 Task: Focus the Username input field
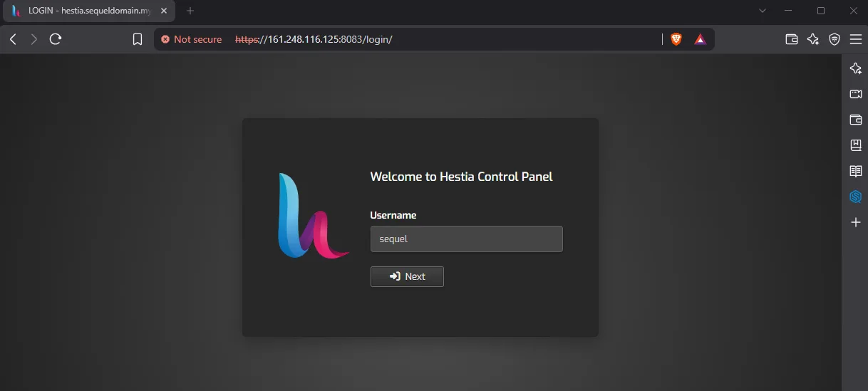pos(467,239)
